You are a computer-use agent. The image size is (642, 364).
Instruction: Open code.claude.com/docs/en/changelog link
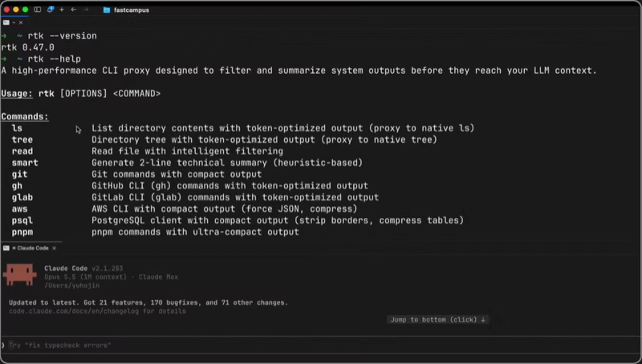click(74, 311)
